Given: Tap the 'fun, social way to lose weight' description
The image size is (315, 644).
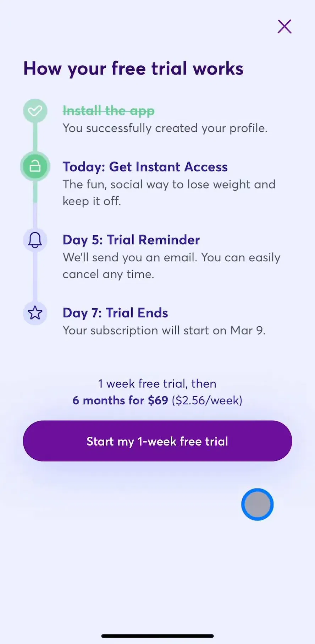Looking at the screenshot, I should 169,192.
